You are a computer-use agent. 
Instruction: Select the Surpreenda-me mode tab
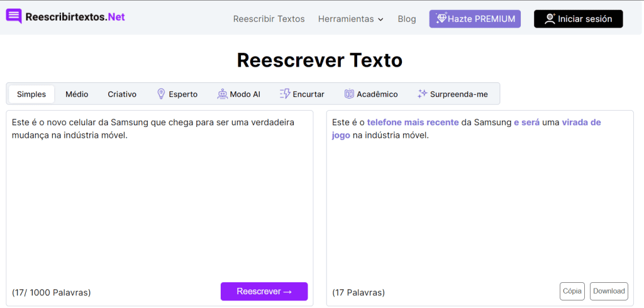[453, 94]
